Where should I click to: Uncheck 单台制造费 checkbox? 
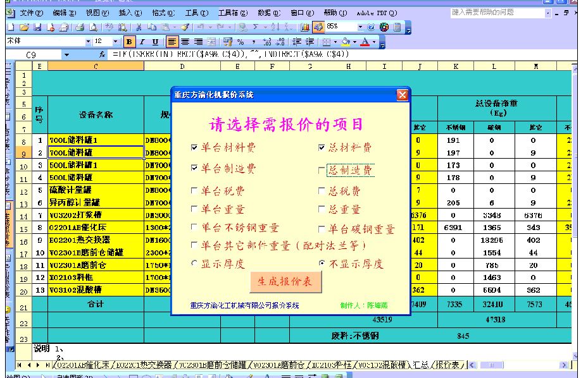pyautogui.click(x=194, y=168)
